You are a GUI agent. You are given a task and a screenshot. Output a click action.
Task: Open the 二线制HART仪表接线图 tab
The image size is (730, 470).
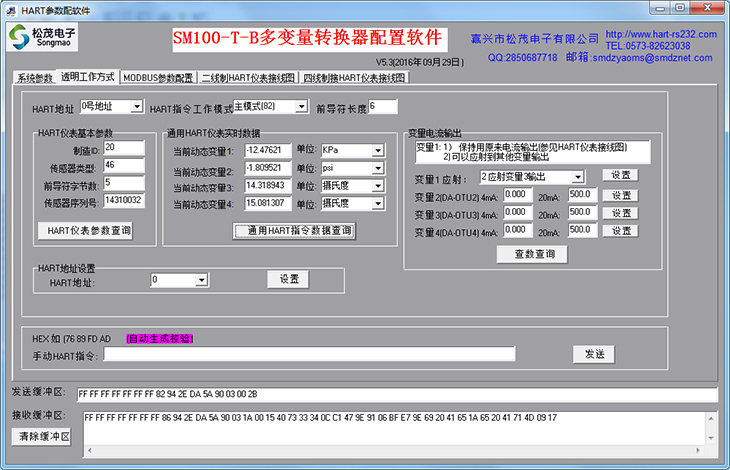(248, 78)
